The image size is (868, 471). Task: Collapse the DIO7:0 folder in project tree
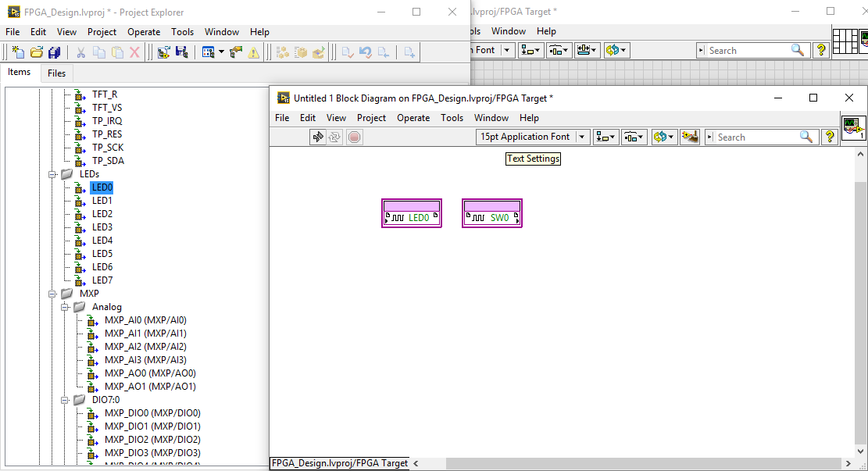(x=66, y=400)
